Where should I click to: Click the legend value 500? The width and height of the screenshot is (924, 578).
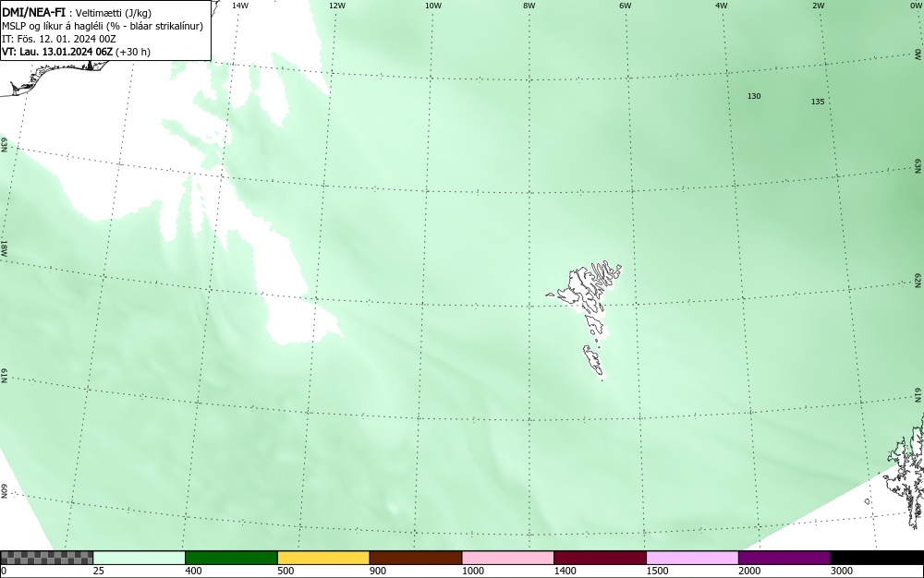tap(286, 571)
